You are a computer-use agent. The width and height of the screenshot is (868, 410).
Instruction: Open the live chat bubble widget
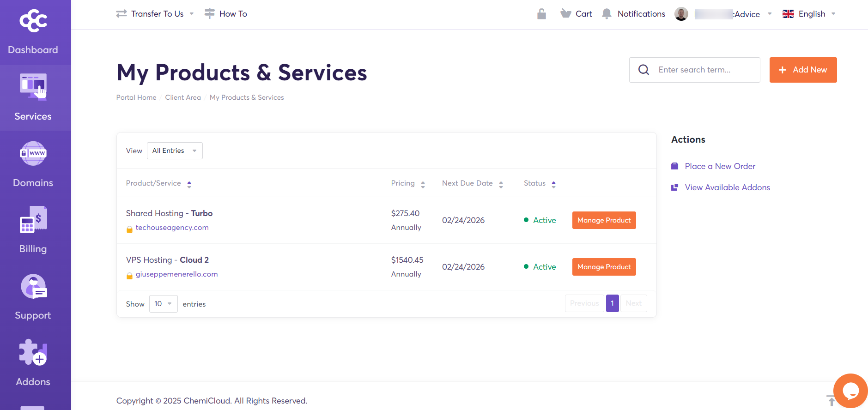point(850,391)
